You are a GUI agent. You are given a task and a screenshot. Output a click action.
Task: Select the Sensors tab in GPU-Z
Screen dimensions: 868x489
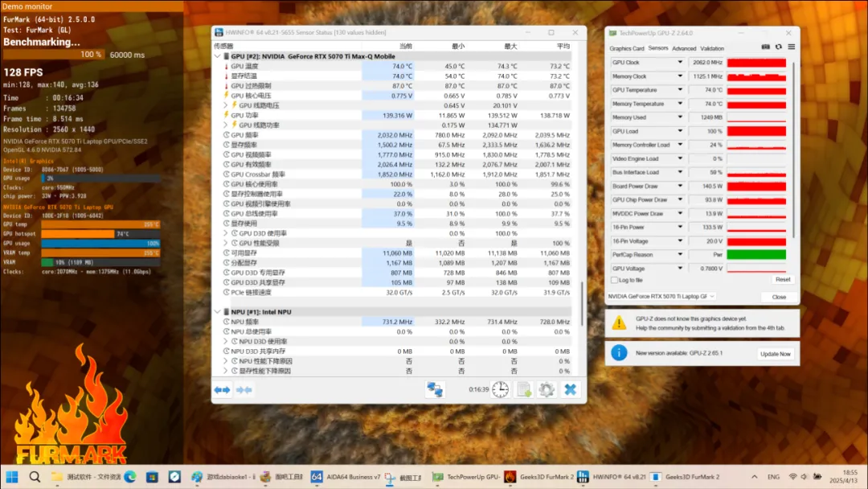[658, 49]
